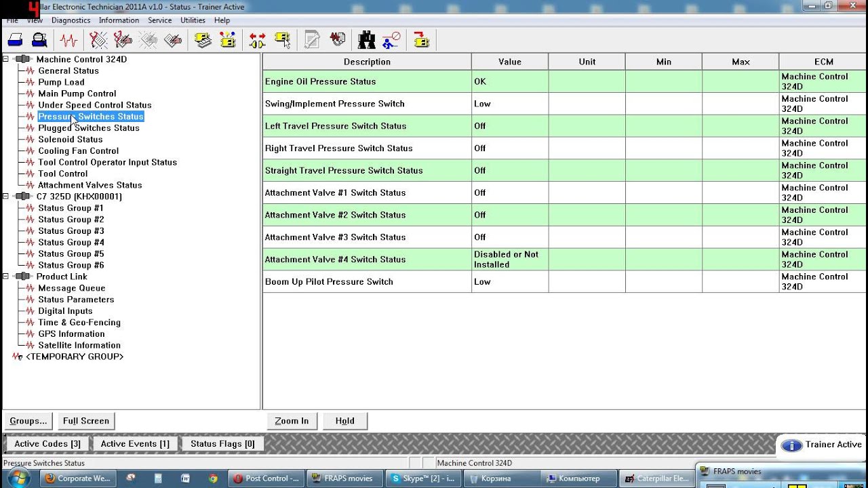Select Cooling Fan Control in the tree
Viewport: 868px width, 488px height.
(79, 151)
